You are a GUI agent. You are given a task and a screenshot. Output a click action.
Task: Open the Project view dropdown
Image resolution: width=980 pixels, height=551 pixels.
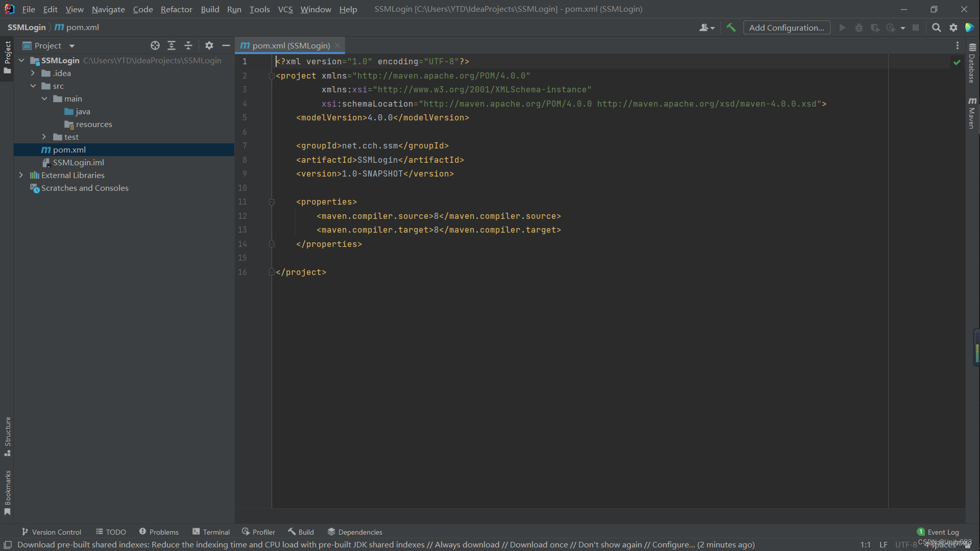click(x=72, y=46)
